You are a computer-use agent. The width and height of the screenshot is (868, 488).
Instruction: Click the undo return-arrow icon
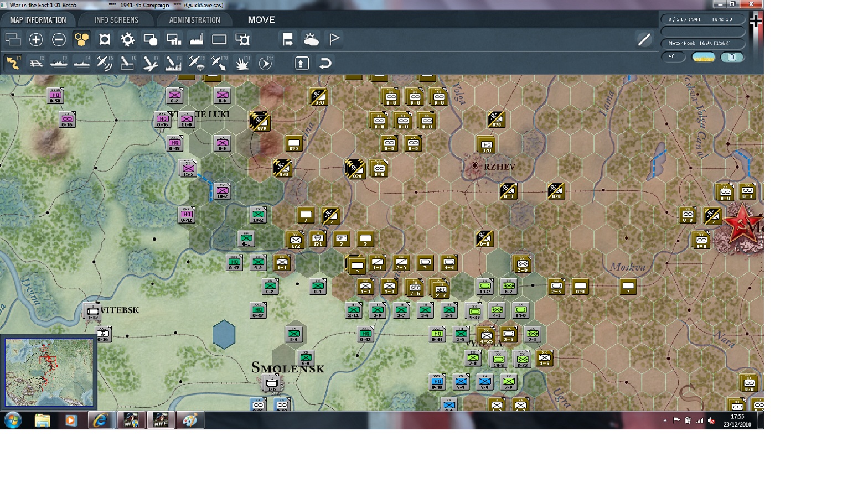[x=325, y=63]
